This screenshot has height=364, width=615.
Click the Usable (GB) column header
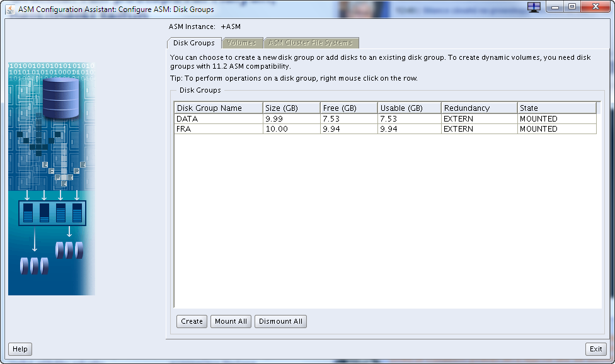coord(410,108)
